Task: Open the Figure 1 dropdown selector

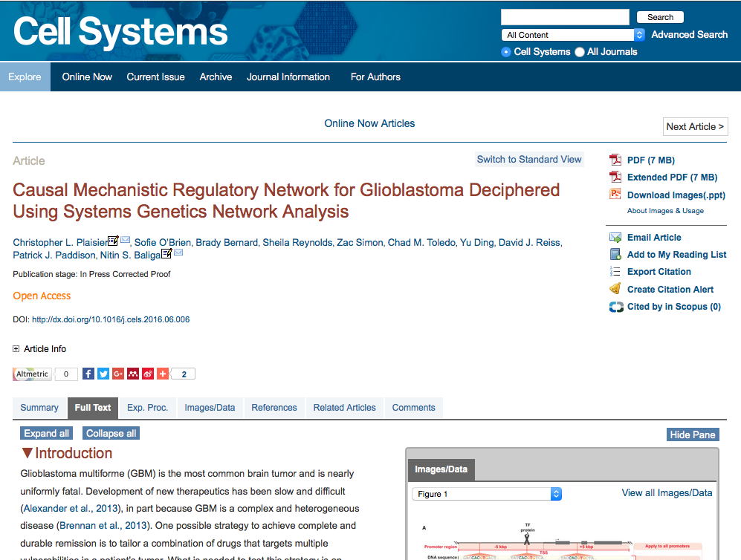Action: pos(487,494)
